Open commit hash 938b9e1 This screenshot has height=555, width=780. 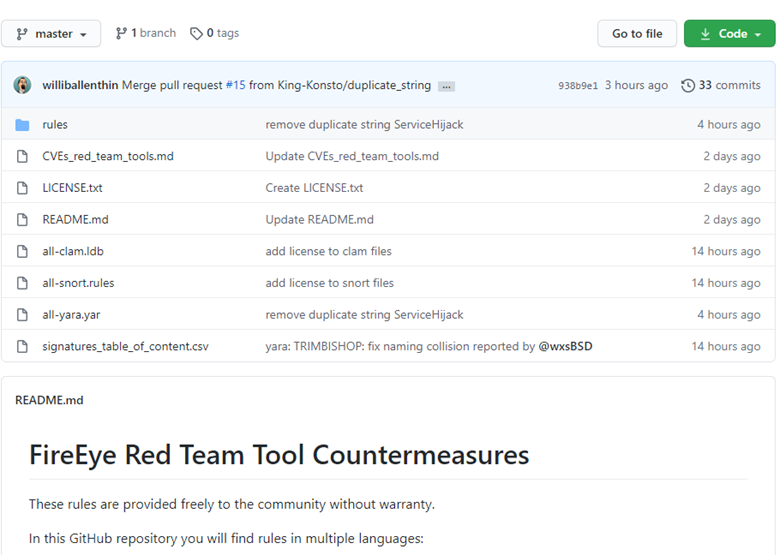[578, 86]
